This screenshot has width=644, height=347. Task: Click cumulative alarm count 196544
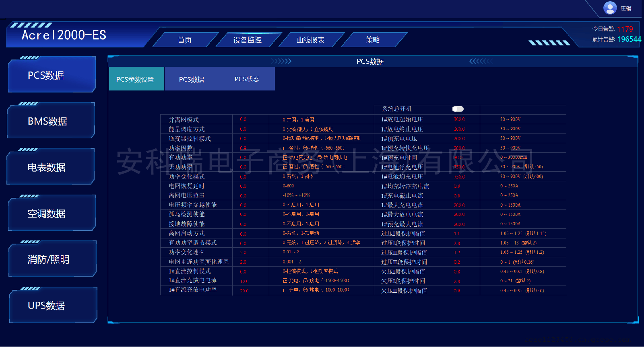tap(629, 39)
